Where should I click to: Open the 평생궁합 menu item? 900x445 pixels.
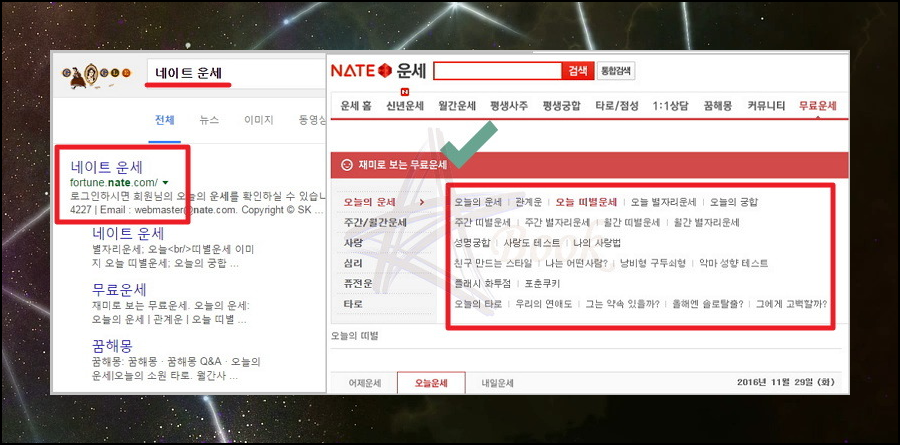point(561,106)
